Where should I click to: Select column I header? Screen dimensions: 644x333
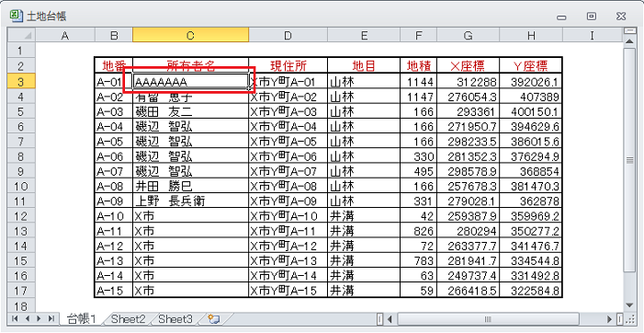[x=593, y=36]
